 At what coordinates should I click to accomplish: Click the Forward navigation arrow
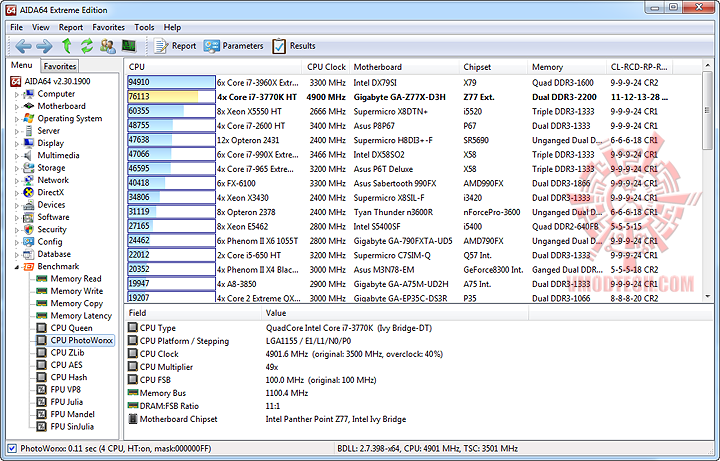tap(44, 46)
